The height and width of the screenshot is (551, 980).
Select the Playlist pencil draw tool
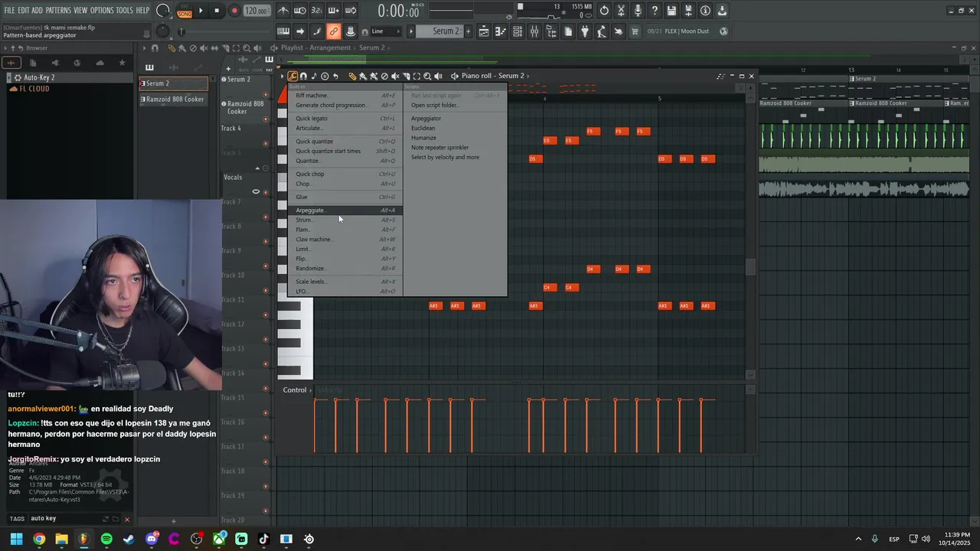(171, 48)
